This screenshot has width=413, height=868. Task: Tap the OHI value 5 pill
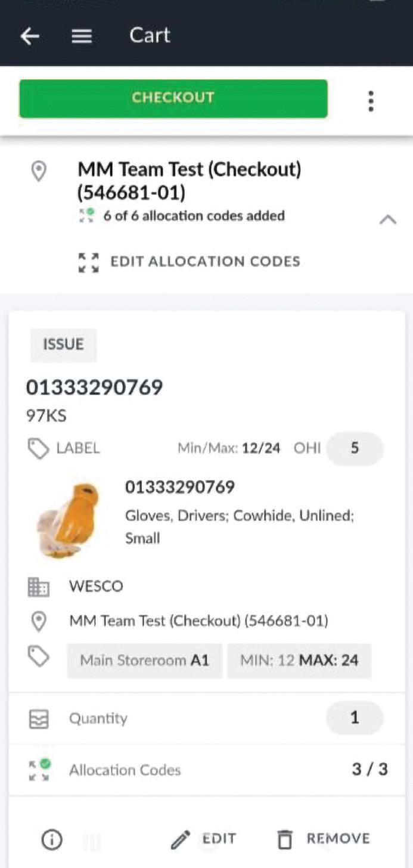click(355, 448)
